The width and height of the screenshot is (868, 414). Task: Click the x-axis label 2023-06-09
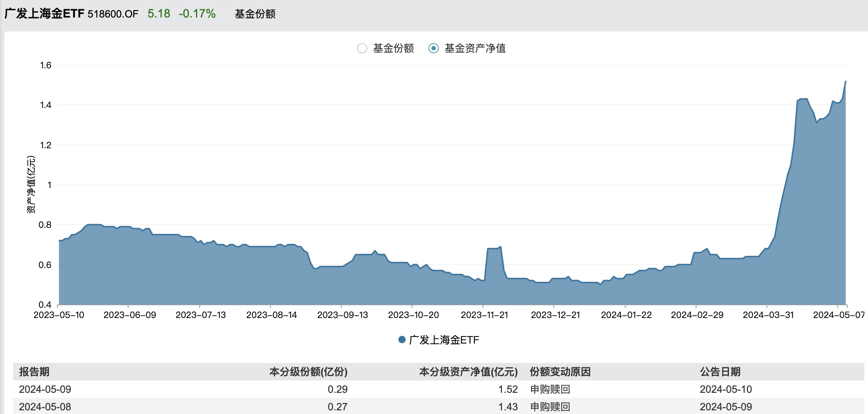click(x=130, y=315)
